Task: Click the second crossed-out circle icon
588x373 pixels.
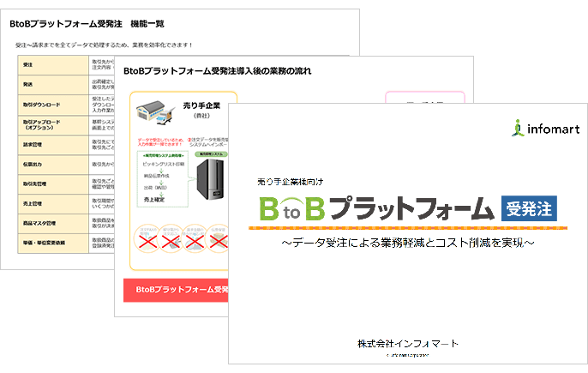Action: click(171, 238)
